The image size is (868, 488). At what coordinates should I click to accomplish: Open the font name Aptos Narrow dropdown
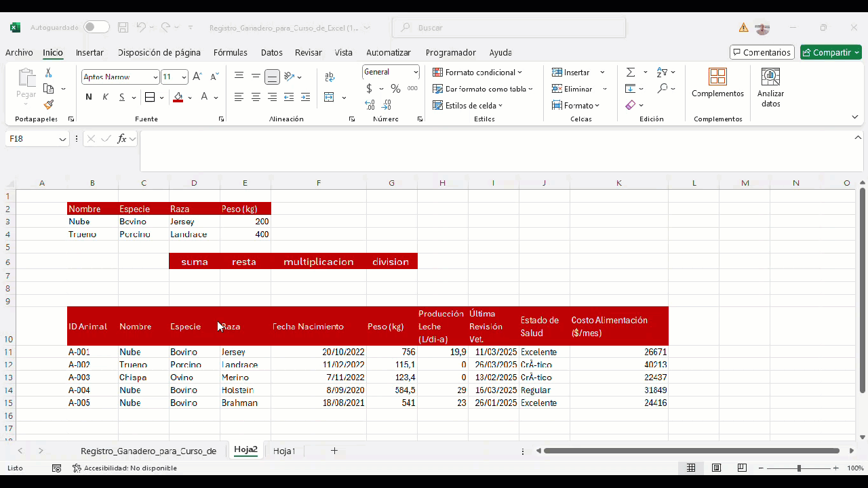click(155, 77)
